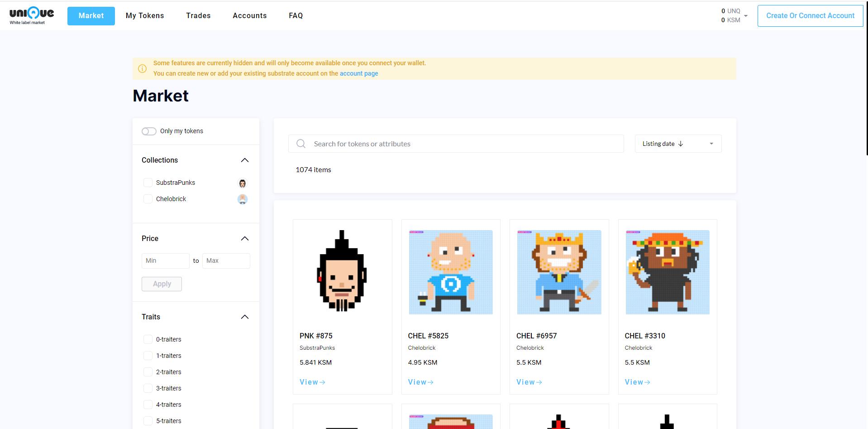Click Create Or Connect Account button
The image size is (868, 429).
click(810, 16)
